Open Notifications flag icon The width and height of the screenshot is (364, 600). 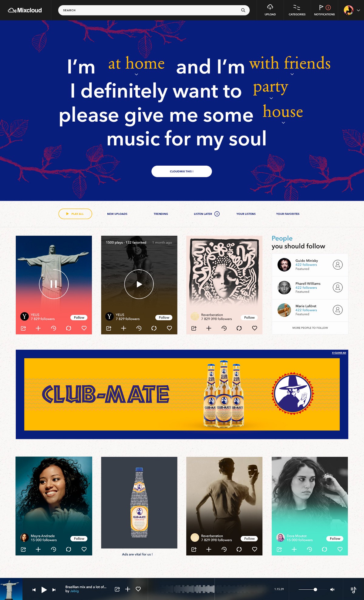click(x=321, y=7)
